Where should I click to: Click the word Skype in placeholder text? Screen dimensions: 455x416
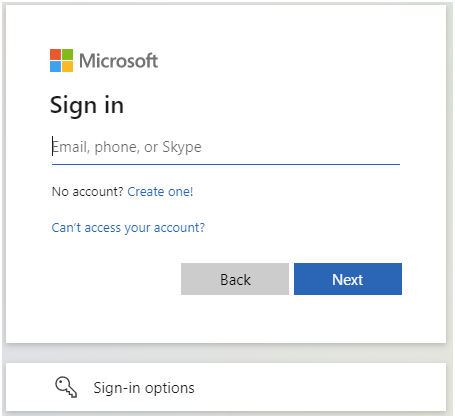pos(182,147)
